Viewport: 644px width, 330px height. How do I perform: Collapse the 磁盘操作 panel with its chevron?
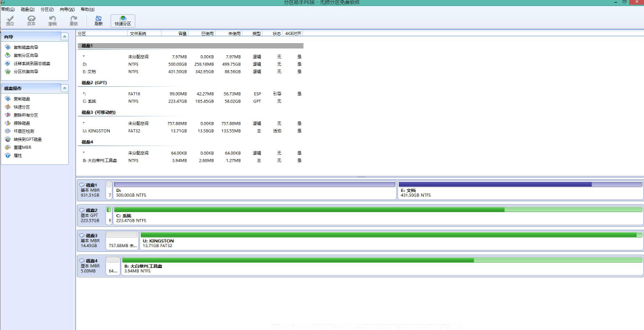click(64, 88)
